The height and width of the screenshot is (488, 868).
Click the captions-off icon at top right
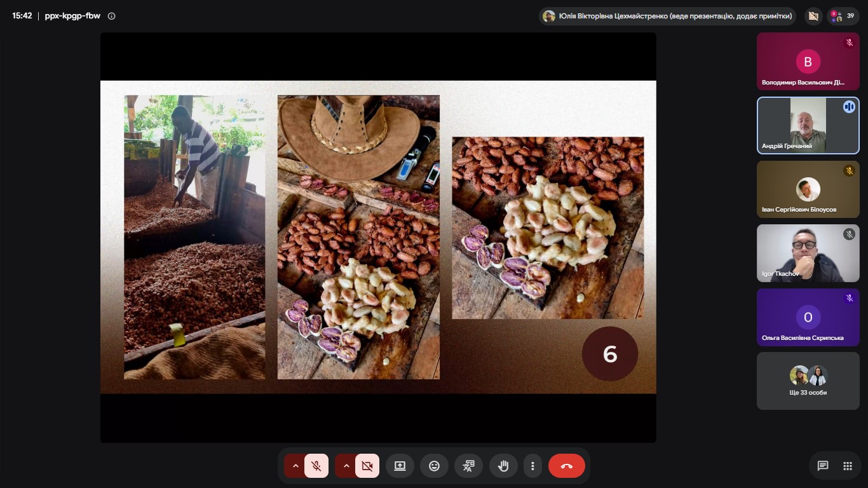pos(813,16)
